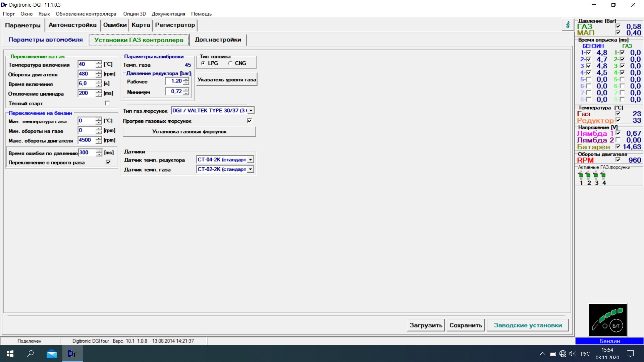The height and width of the screenshot is (362, 644).
Task: Switch to Автонастройка tab
Action: tap(72, 25)
